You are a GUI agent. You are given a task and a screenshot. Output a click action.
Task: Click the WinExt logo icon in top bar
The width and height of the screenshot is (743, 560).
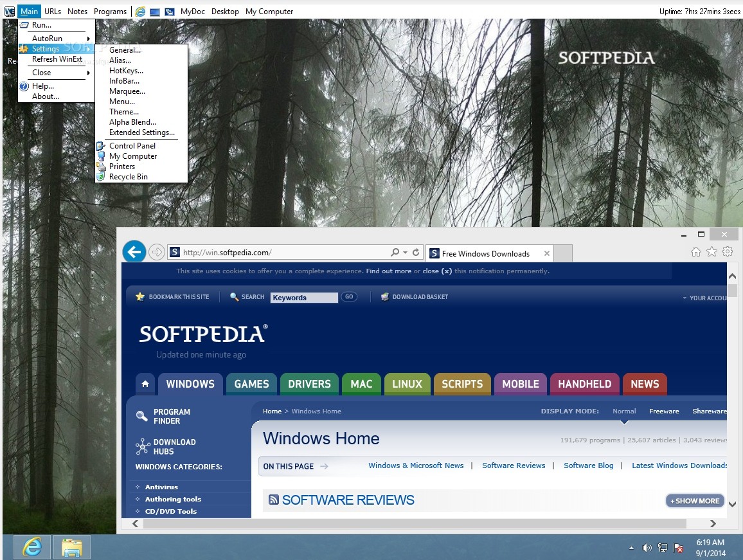(x=10, y=12)
